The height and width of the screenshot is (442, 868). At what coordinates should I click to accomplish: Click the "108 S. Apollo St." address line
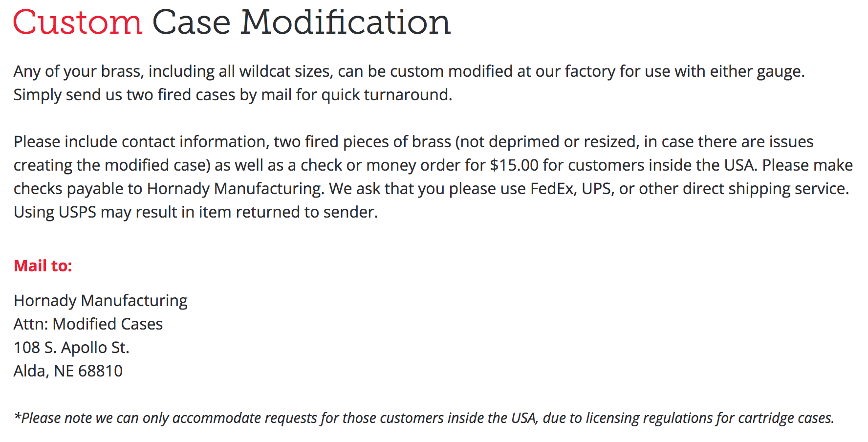pos(71,348)
